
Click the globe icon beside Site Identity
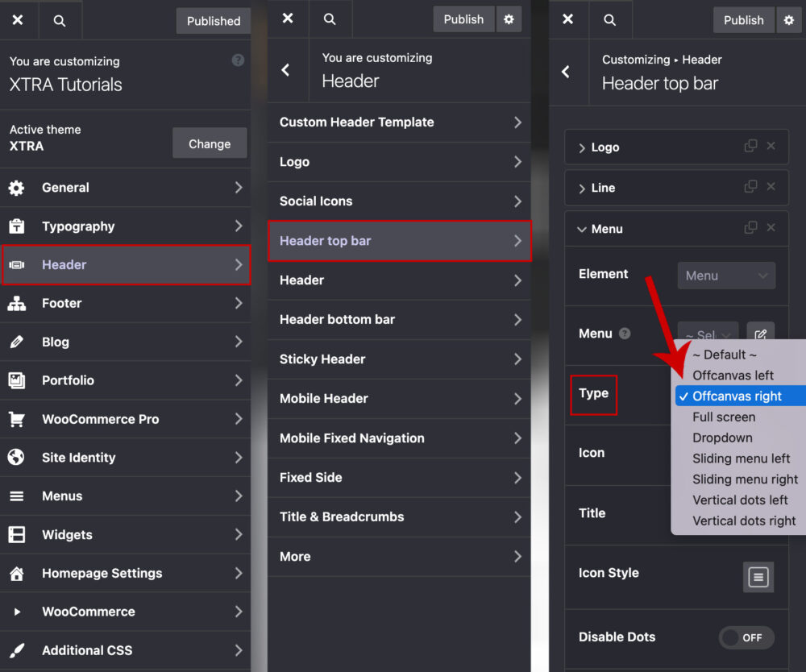click(x=19, y=458)
